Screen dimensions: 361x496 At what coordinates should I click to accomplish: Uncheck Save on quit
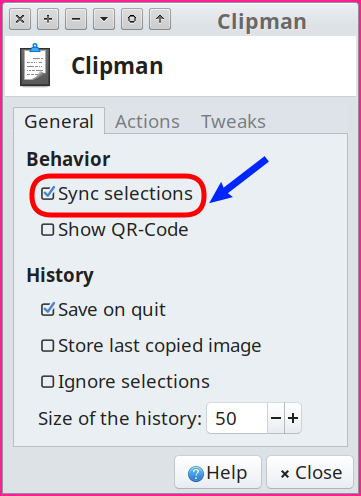click(48, 309)
